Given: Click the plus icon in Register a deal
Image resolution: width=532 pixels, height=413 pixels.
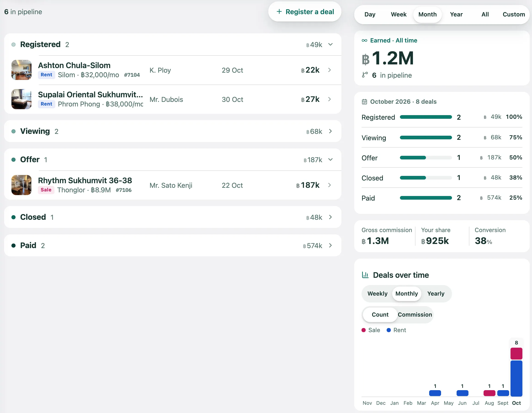Looking at the screenshot, I should click(x=279, y=11).
